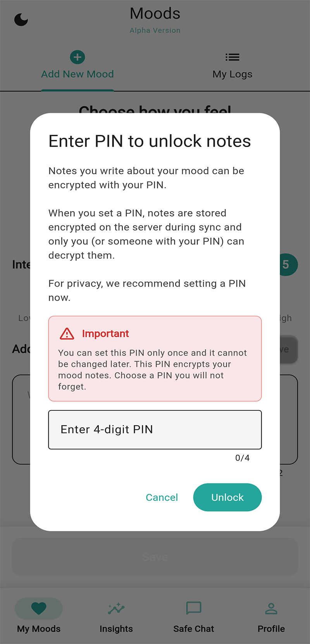Select the heart icon for My Moods
This screenshot has height=644, width=310.
click(x=38, y=609)
